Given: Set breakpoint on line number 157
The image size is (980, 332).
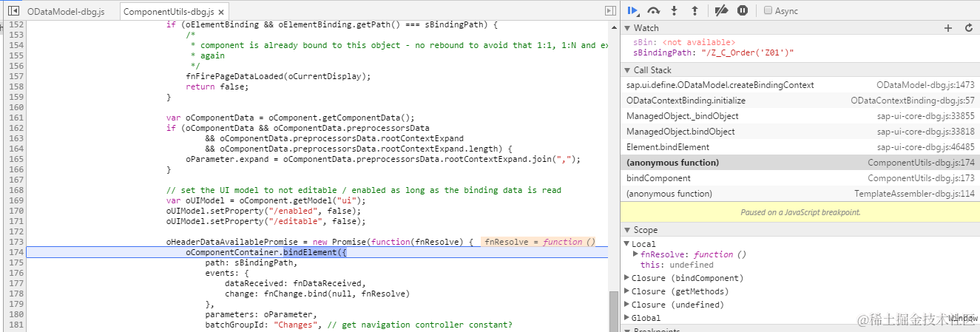Looking at the screenshot, I should (16, 76).
